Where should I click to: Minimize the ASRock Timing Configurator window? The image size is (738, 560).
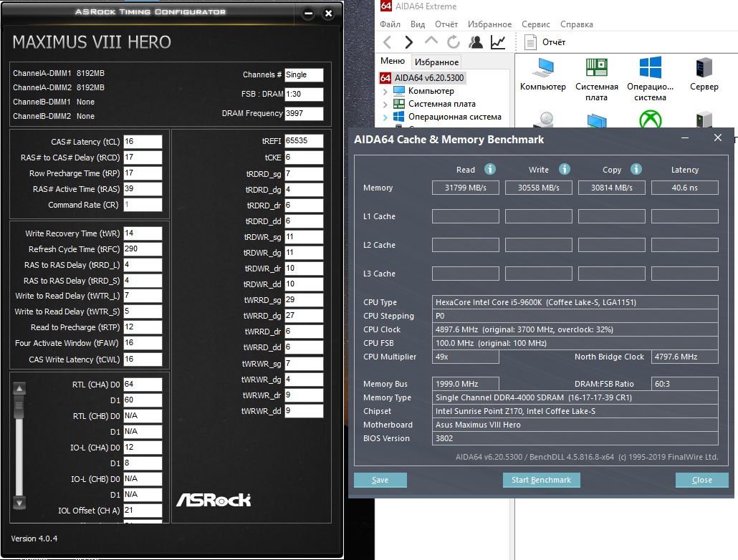[x=308, y=14]
